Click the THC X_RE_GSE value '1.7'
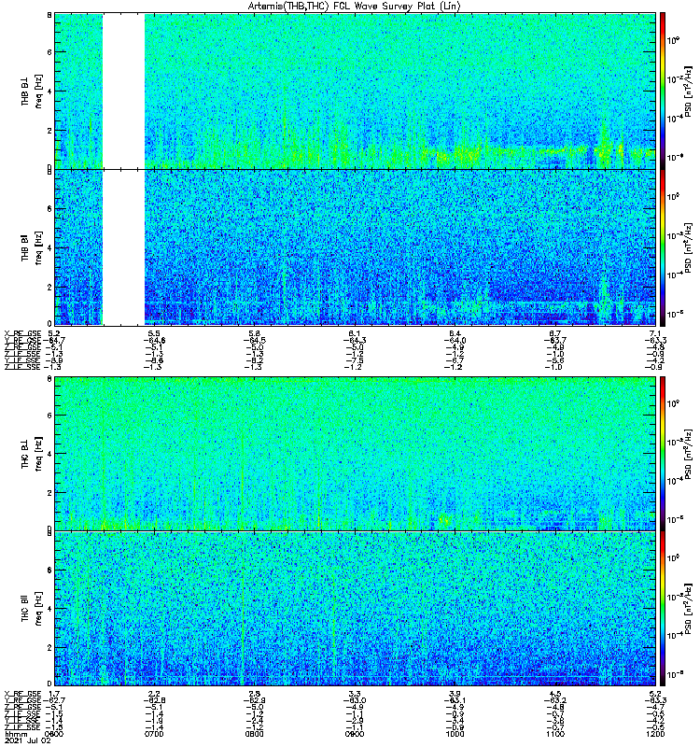The height and width of the screenshot is (747, 700). tap(54, 694)
